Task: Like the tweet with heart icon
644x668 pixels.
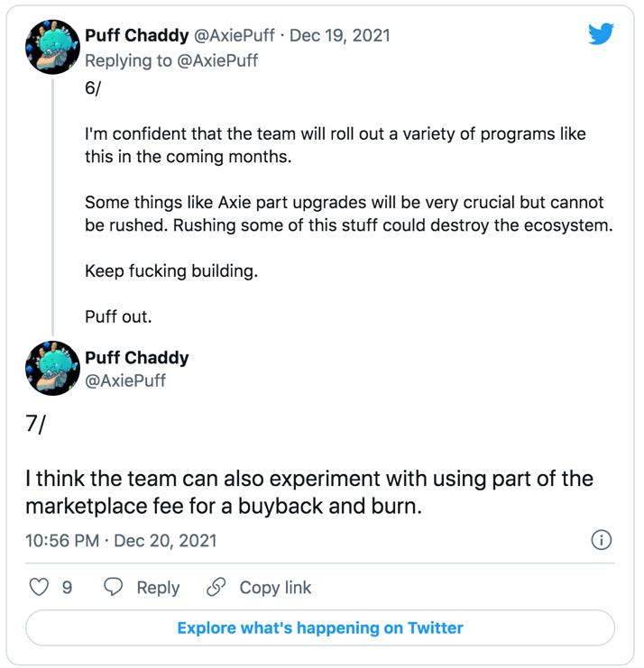Action: [40, 588]
